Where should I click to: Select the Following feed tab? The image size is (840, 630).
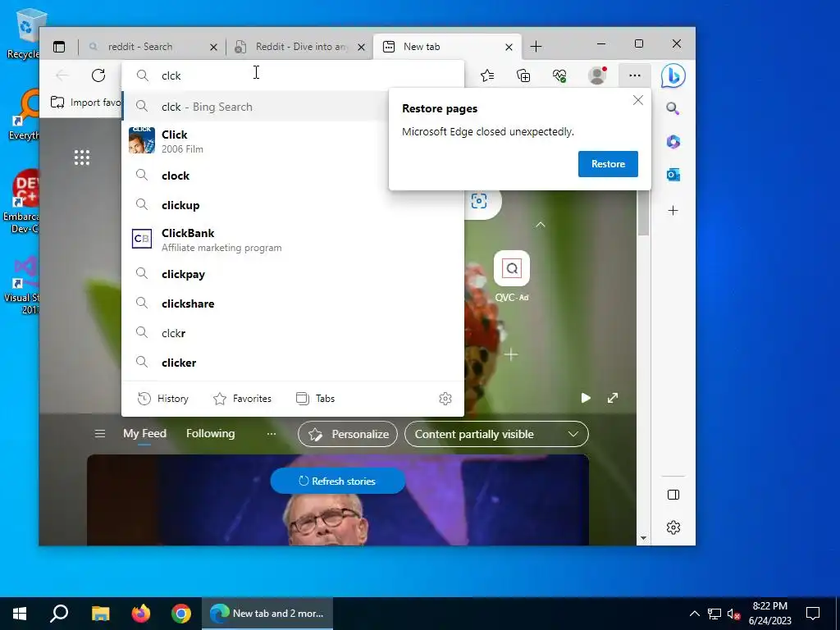[210, 433]
